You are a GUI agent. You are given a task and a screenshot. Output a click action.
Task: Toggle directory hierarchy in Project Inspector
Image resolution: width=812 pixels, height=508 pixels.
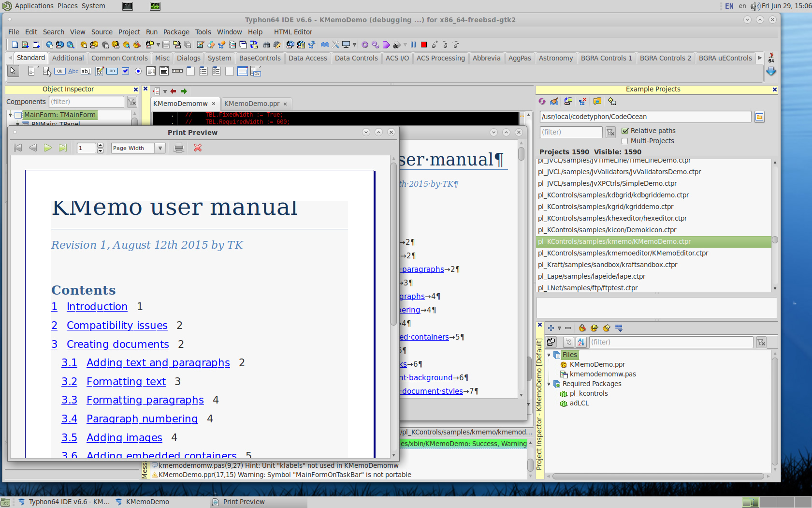pyautogui.click(x=569, y=342)
